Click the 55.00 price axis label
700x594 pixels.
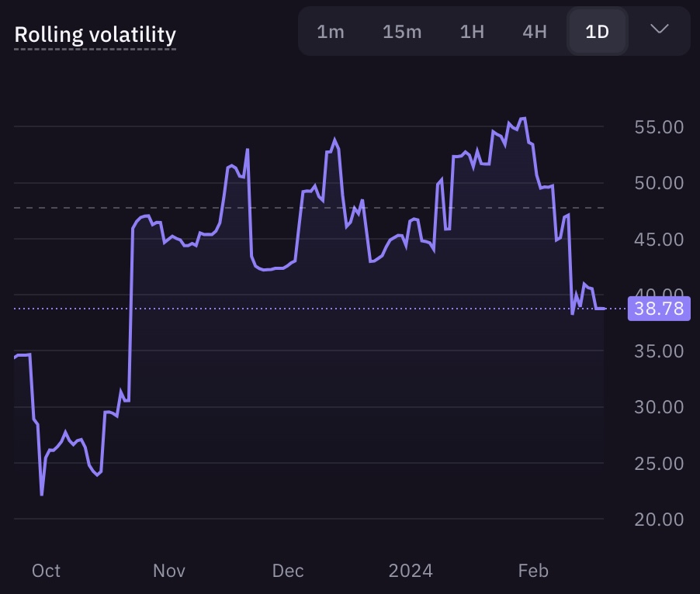[x=659, y=127]
